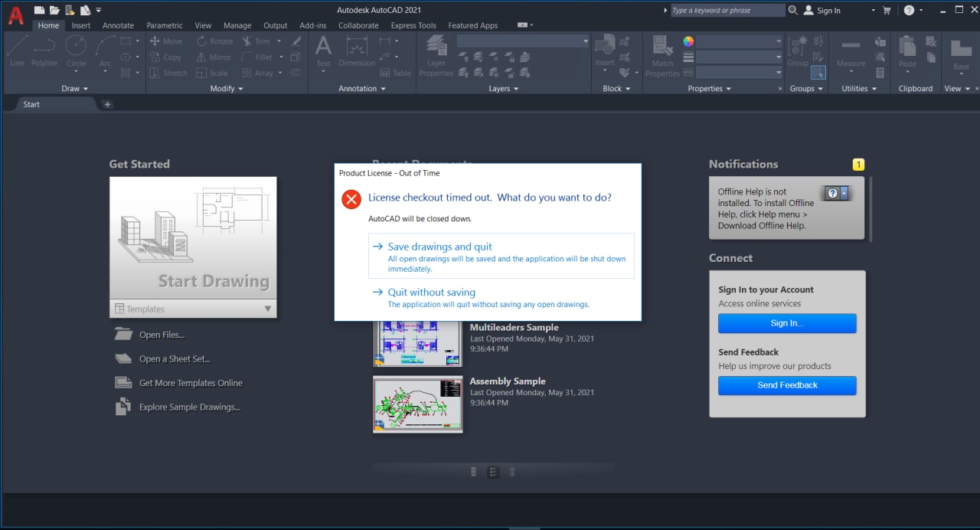Expand the Layers panel
Viewport: 980px width, 530px height.
[x=504, y=89]
